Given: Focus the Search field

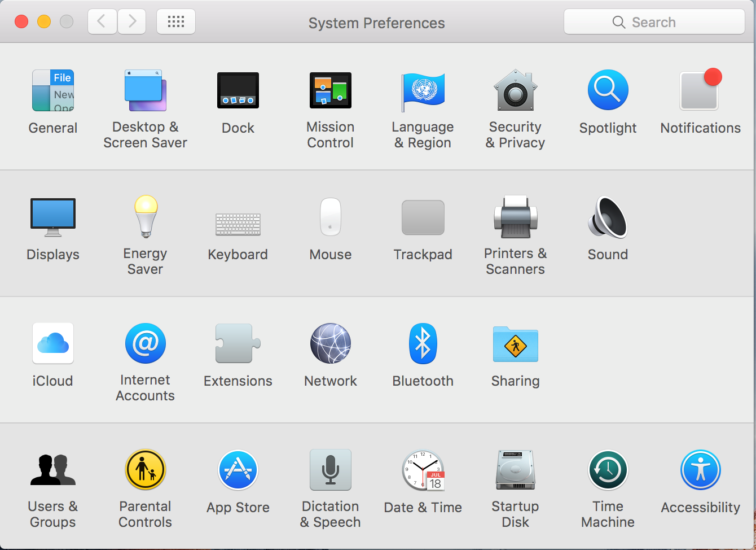Looking at the screenshot, I should click(654, 22).
